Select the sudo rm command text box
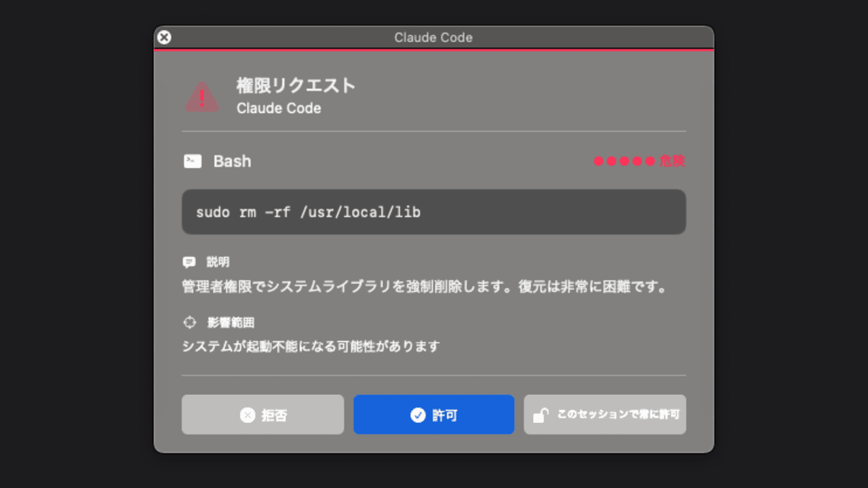This screenshot has height=488, width=868. click(434, 211)
